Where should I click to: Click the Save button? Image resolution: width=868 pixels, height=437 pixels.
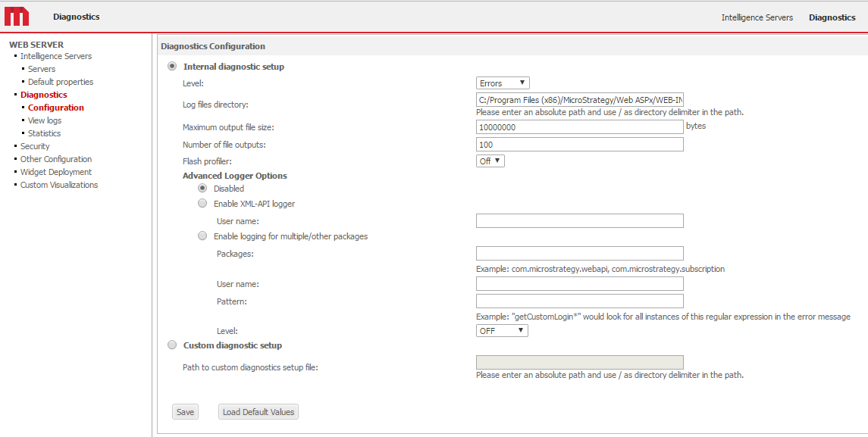click(x=185, y=412)
